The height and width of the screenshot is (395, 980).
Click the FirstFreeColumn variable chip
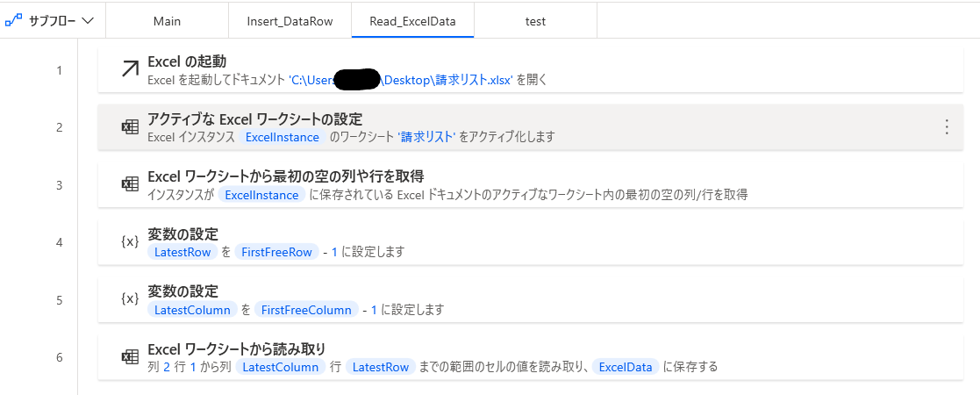[306, 309]
